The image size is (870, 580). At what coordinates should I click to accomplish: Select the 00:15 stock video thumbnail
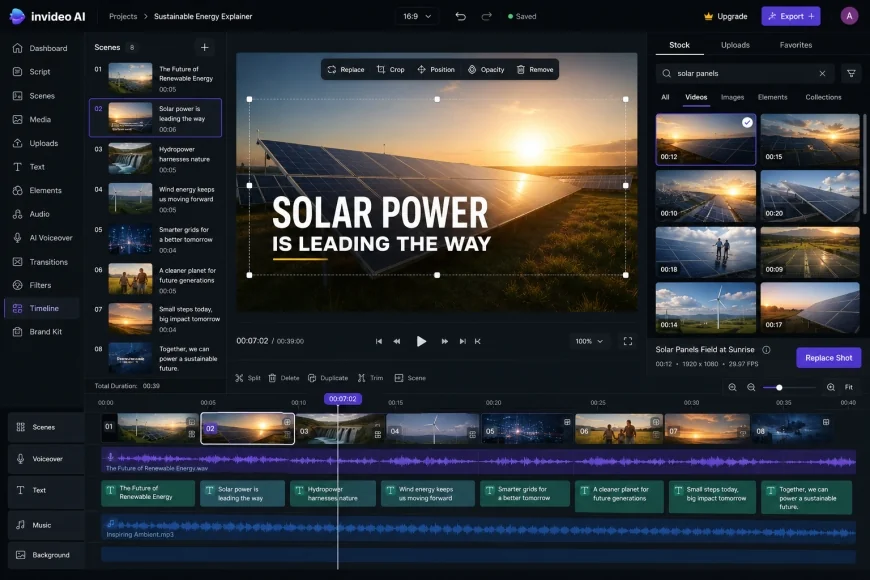[810, 139]
